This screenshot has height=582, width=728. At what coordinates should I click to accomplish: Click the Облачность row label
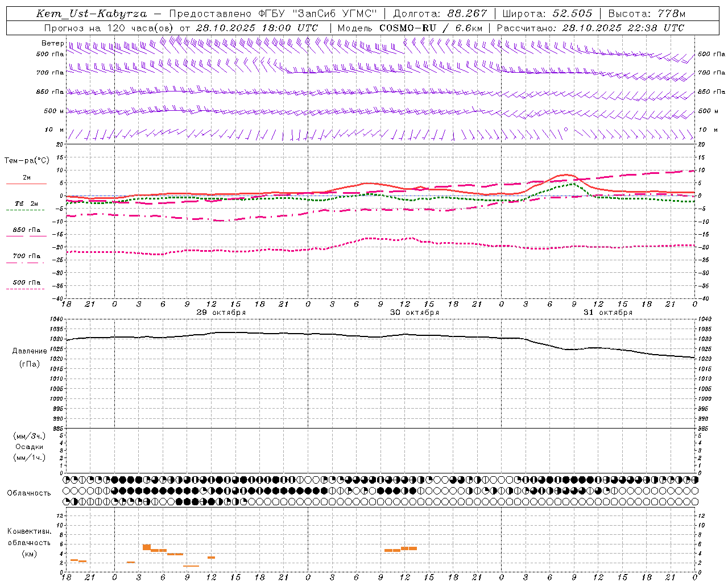point(29,493)
